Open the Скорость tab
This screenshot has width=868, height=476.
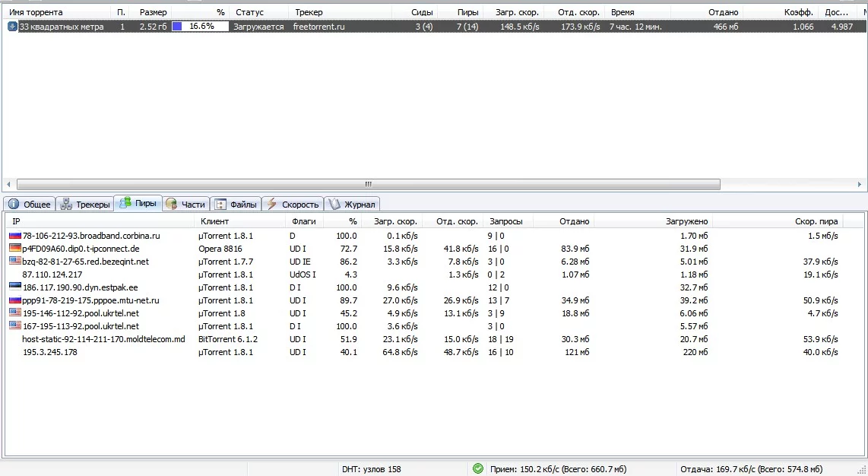(x=293, y=205)
